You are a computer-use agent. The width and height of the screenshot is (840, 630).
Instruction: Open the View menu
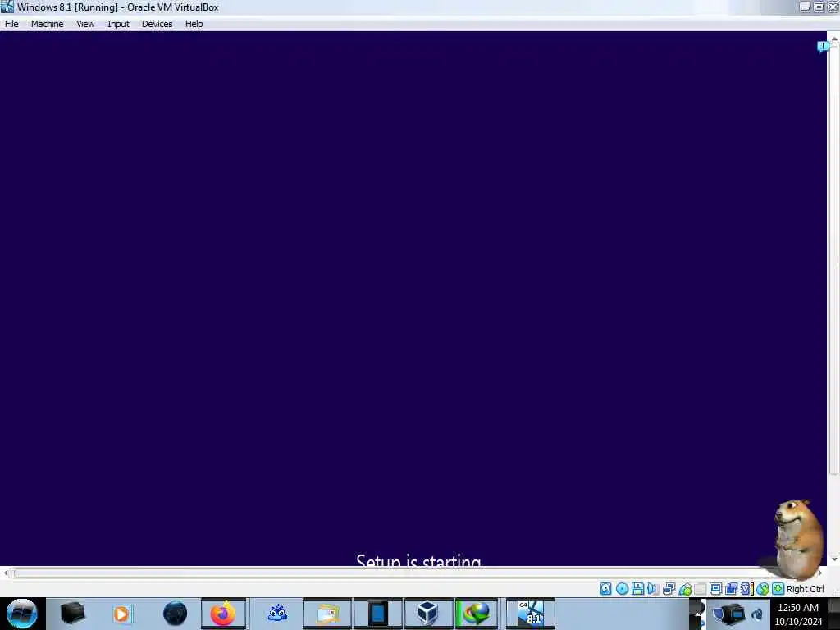[x=85, y=24]
